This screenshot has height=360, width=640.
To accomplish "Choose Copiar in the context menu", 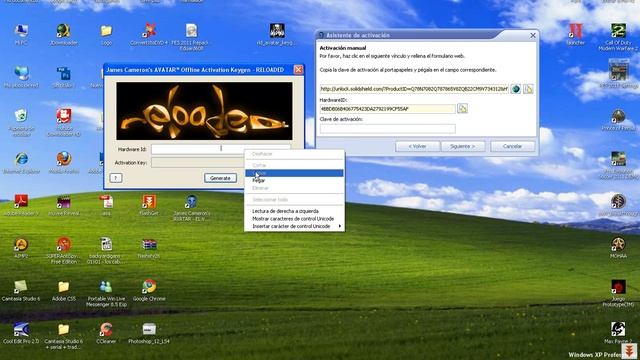I will coord(294,173).
